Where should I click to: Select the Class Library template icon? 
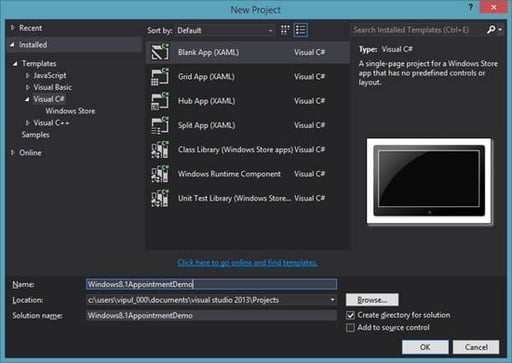(160, 150)
